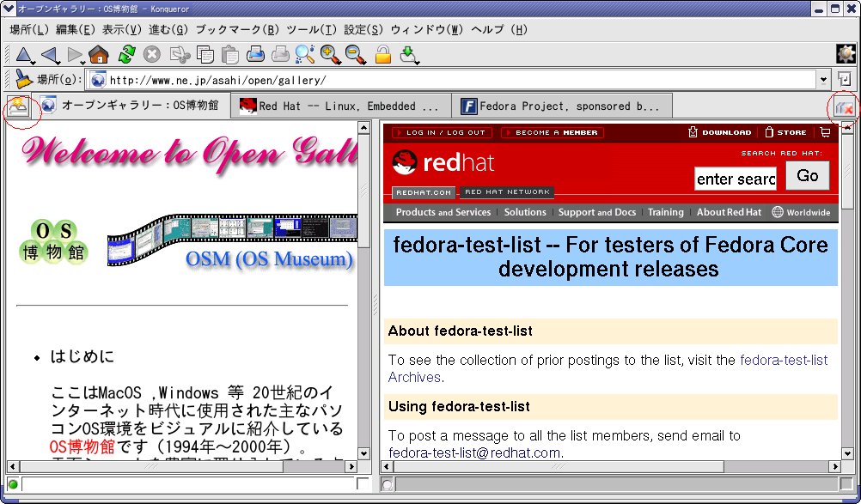
Task: Zoom out with the minus magnifier
Action: tap(356, 54)
